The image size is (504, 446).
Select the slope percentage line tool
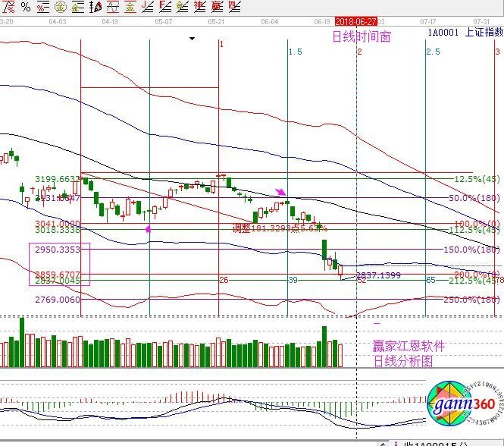coord(8,7)
